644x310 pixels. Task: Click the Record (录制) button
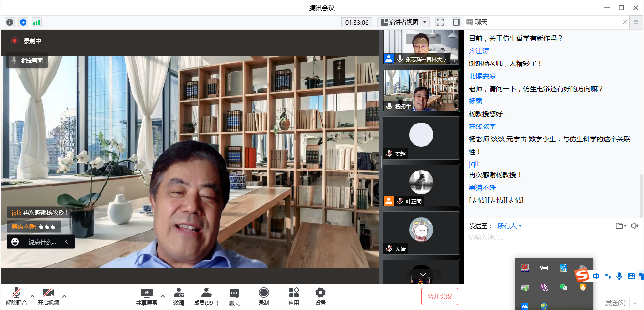point(263,296)
